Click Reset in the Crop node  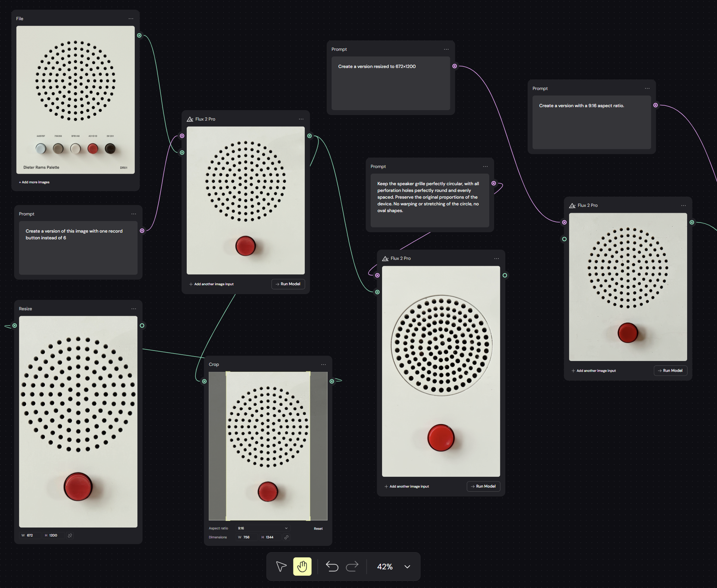[318, 529]
